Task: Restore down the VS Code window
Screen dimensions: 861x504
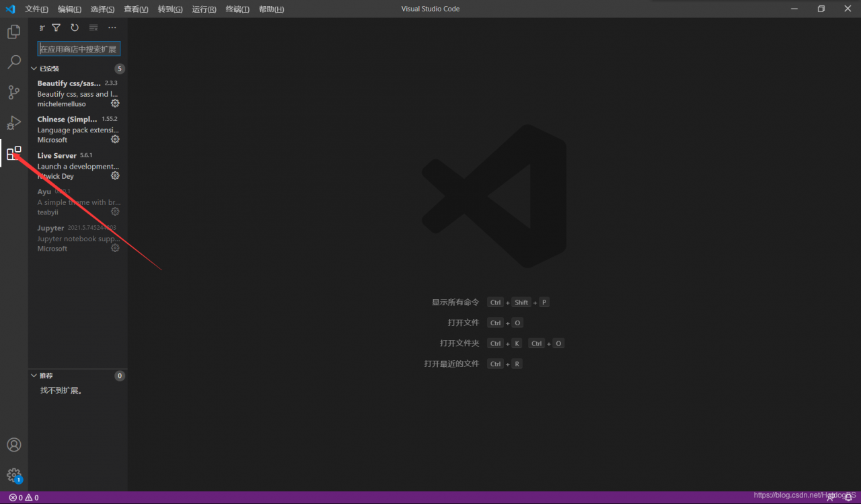Action: 821,9
